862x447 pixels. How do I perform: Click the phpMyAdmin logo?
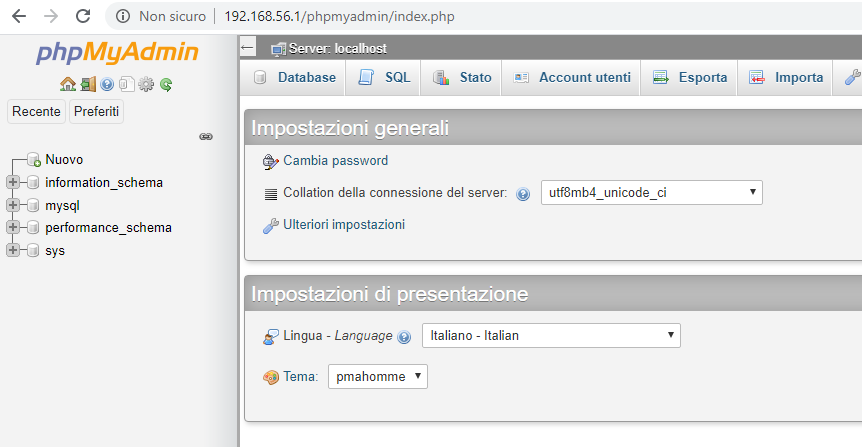(x=117, y=52)
